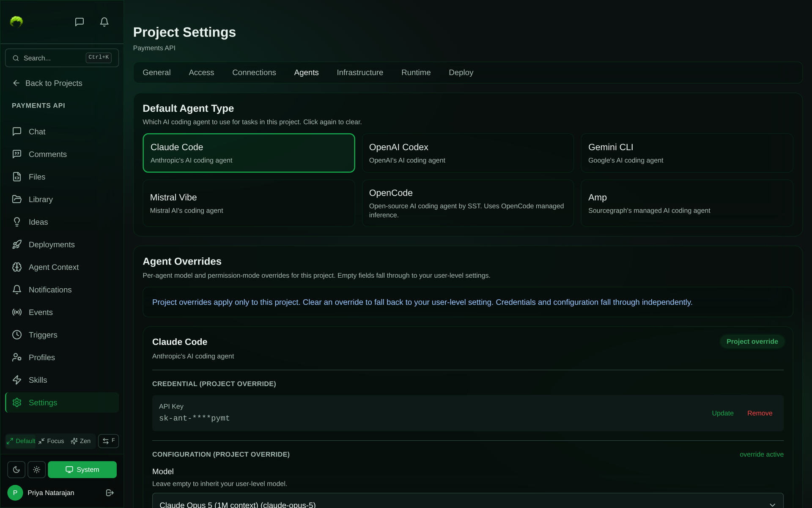Select Focus layout mode

coord(51,441)
